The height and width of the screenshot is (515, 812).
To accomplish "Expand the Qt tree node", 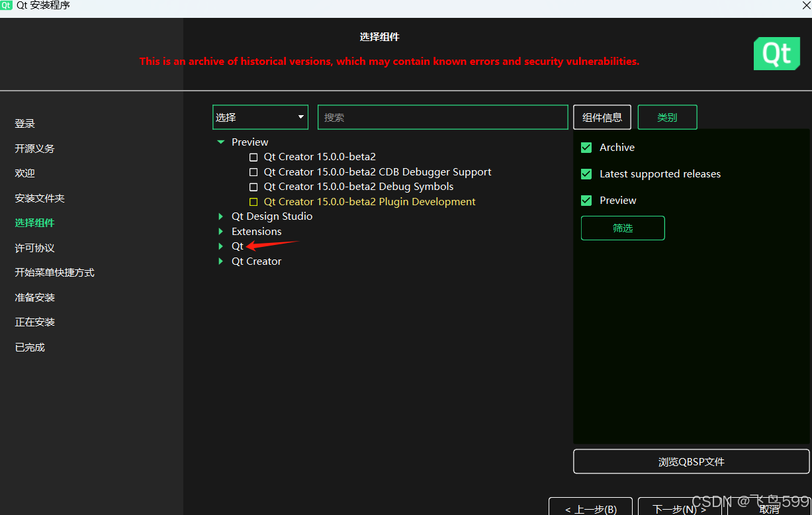I will 221,246.
